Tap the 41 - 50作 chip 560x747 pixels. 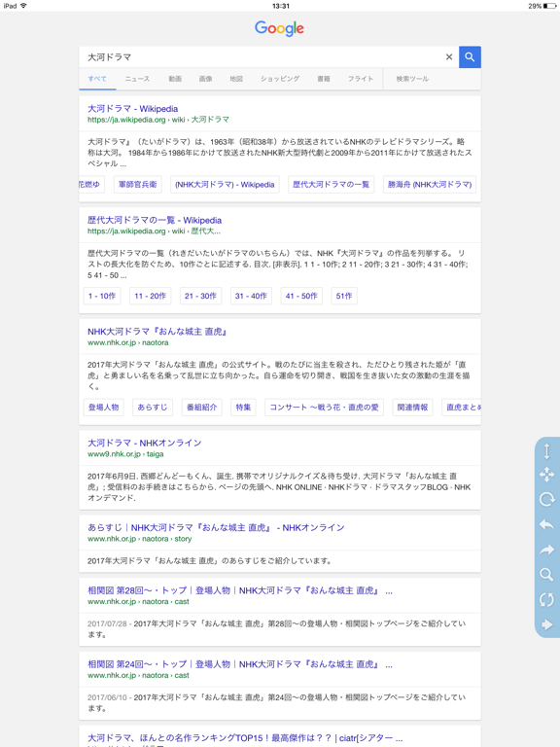[301, 296]
